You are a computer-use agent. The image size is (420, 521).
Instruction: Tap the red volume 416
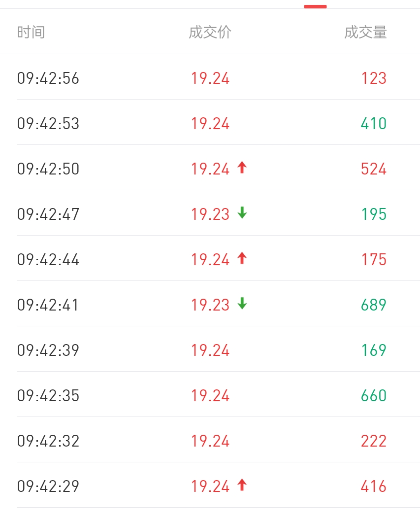click(x=374, y=486)
